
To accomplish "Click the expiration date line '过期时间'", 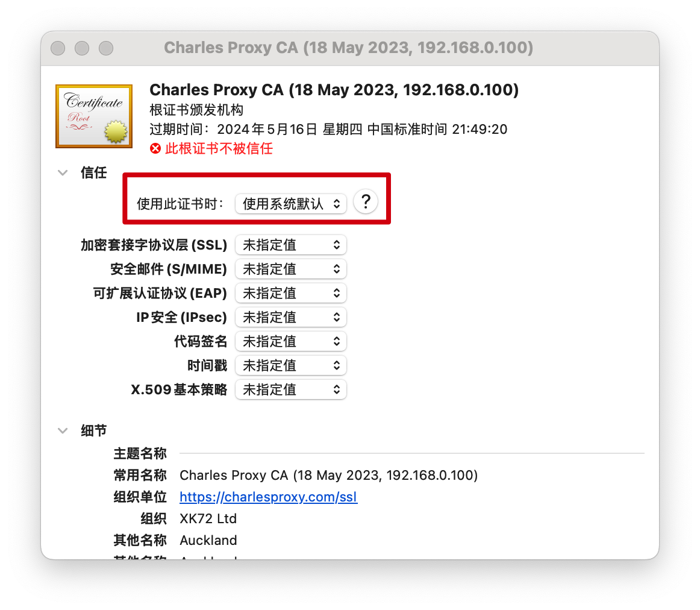I will click(x=328, y=130).
